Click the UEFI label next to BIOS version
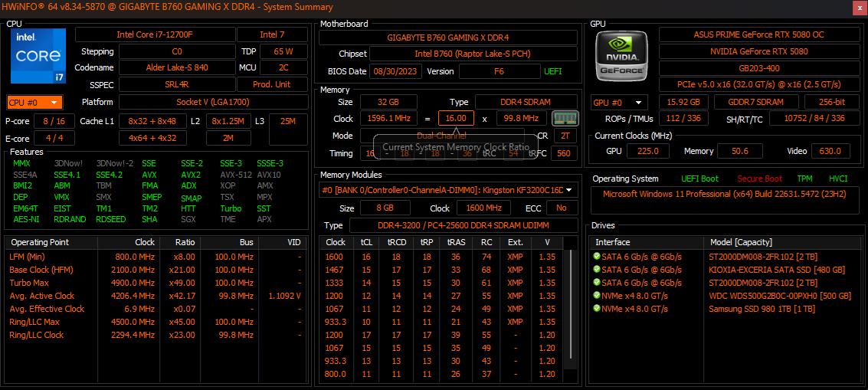The height and width of the screenshot is (390, 868). click(553, 71)
